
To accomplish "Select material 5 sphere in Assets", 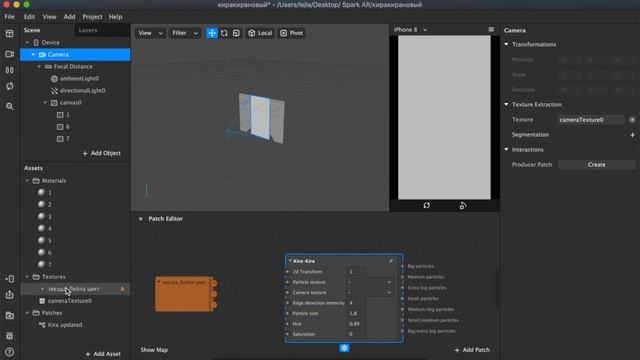I will pos(41,240).
